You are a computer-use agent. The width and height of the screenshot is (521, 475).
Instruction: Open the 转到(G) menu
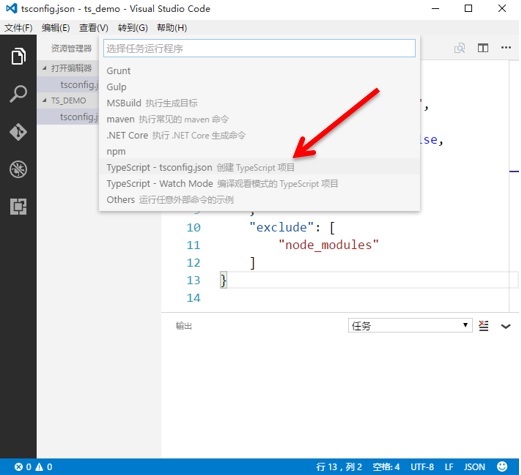coord(133,28)
